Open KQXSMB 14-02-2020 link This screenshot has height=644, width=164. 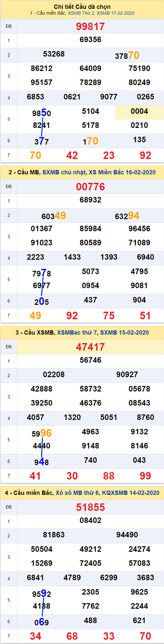tap(131, 493)
